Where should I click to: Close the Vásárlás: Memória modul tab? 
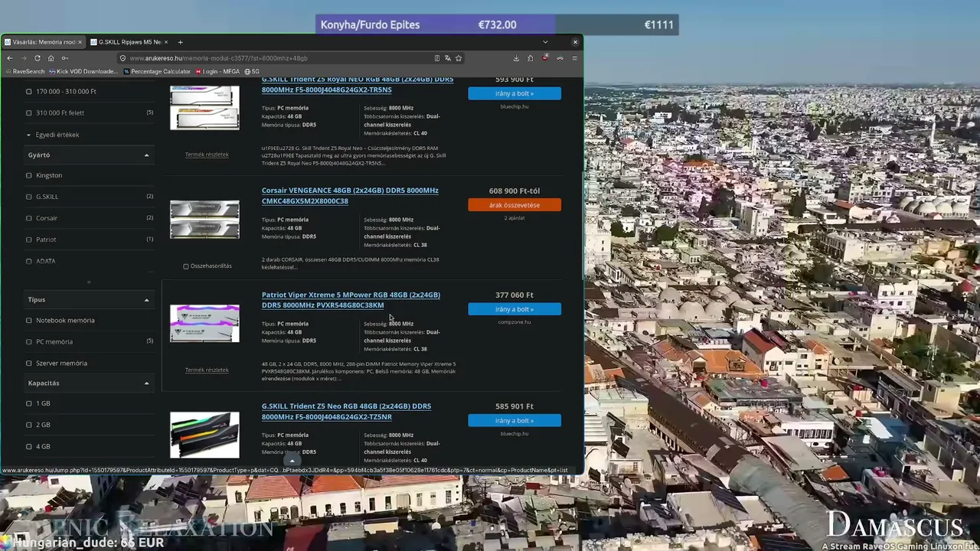coord(80,42)
